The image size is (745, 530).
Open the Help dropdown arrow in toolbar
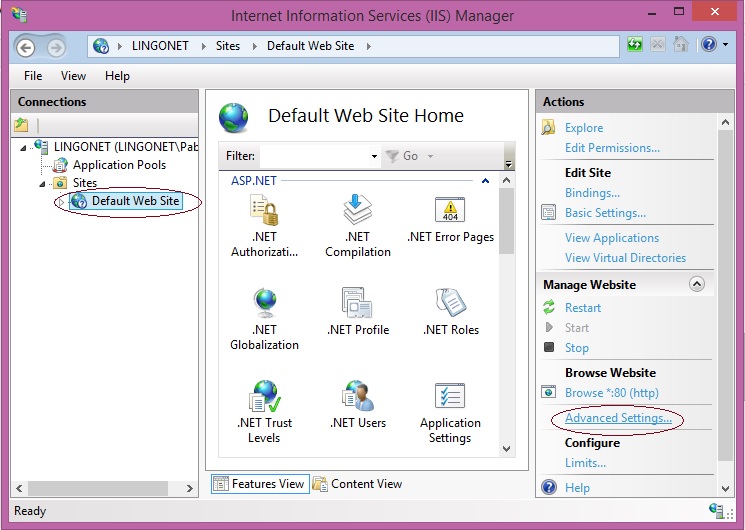pyautogui.click(x=726, y=45)
